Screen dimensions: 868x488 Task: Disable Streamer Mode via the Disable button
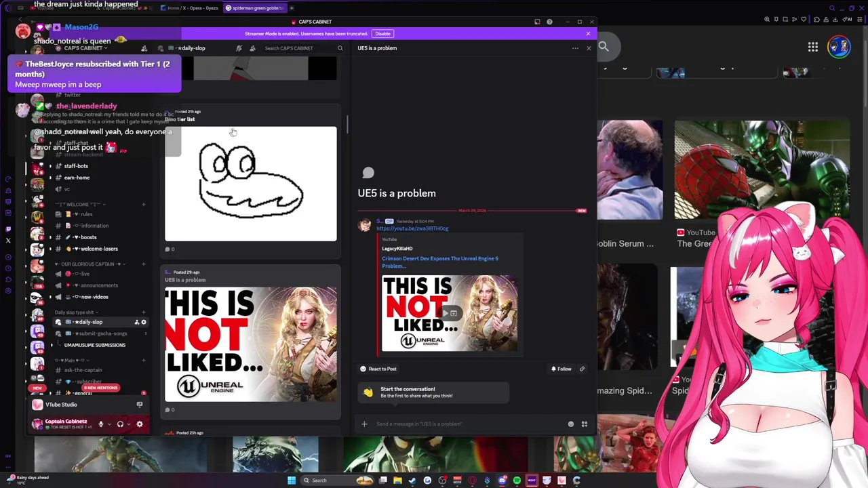coord(382,33)
